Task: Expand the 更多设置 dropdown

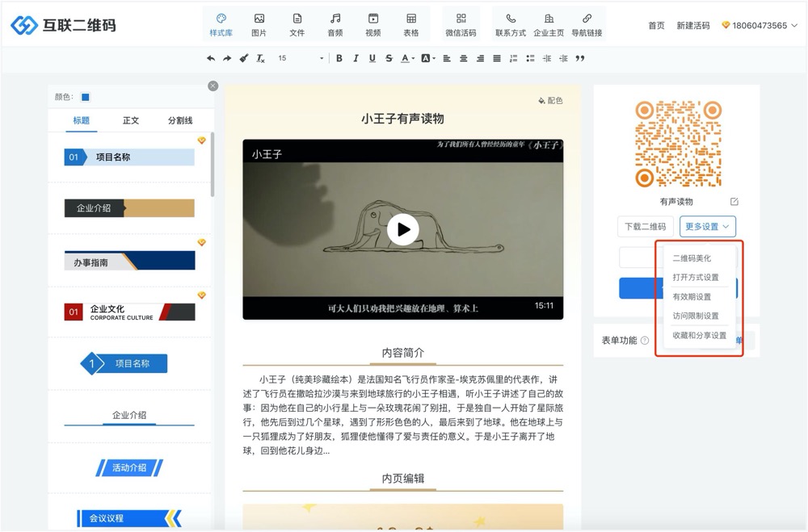Action: pyautogui.click(x=707, y=227)
